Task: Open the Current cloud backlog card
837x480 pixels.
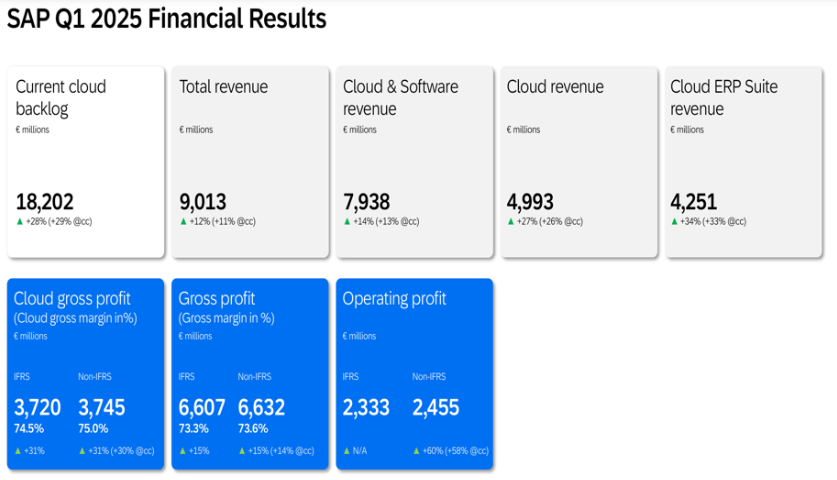Action: 85,160
